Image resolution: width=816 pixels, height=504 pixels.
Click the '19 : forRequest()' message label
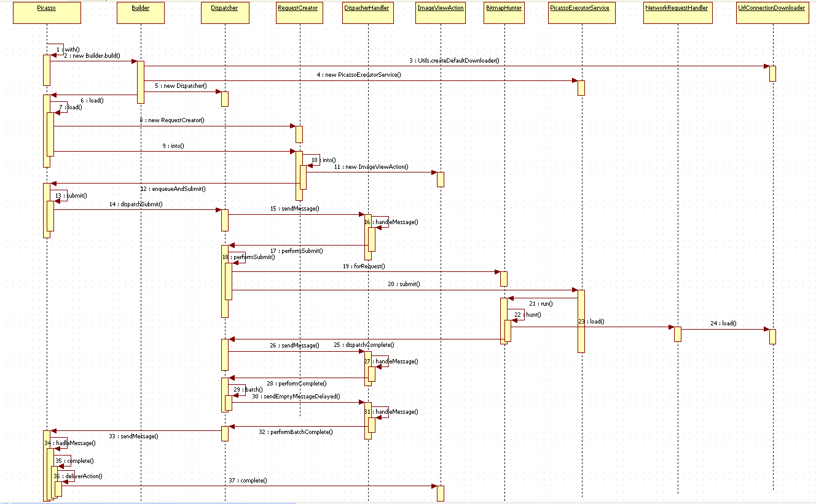pos(364,266)
